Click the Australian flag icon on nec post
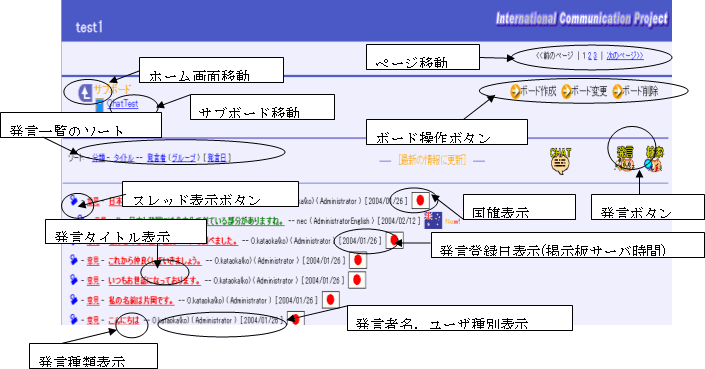 [433, 220]
